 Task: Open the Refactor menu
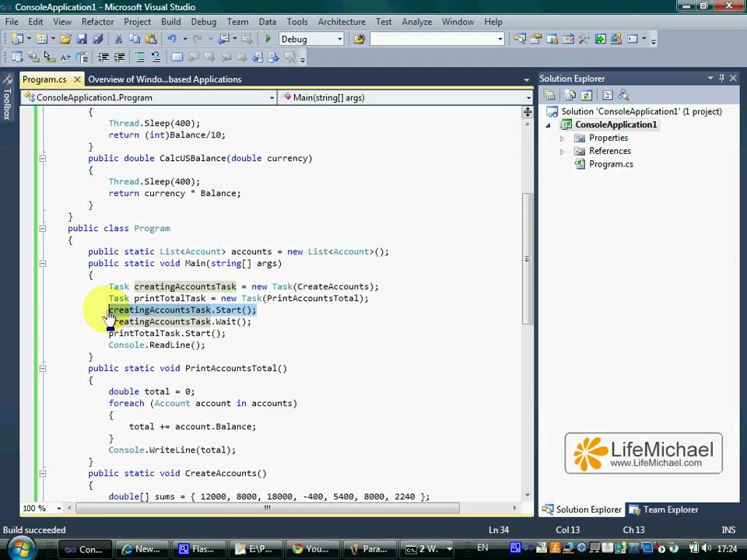click(98, 22)
